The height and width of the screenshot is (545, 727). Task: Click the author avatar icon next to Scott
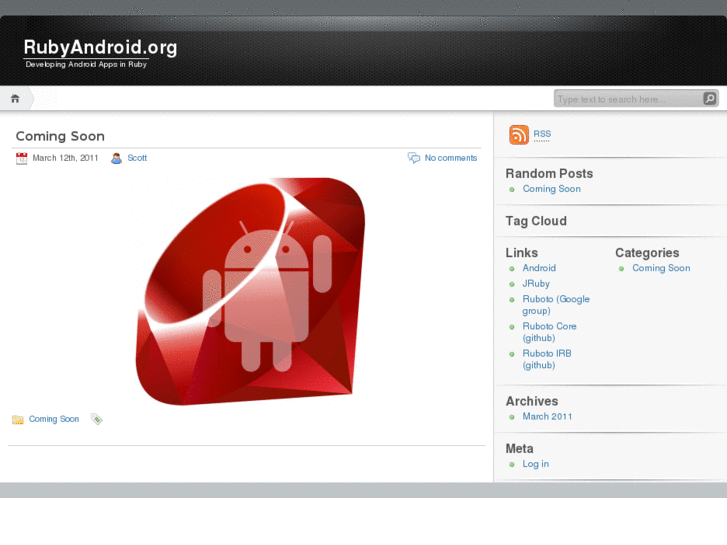(x=116, y=158)
